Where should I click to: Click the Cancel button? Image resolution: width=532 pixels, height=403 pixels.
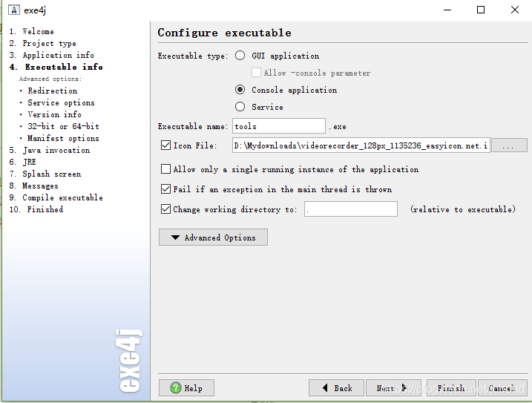[x=502, y=387]
